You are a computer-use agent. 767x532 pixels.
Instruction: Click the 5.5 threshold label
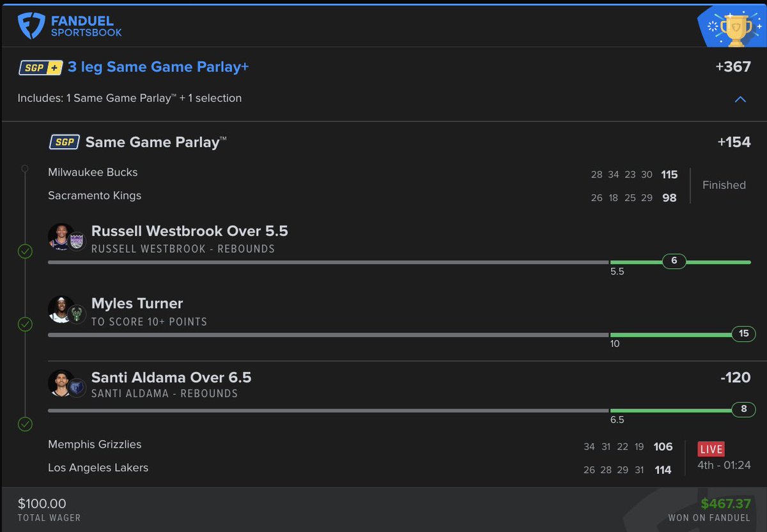click(617, 271)
